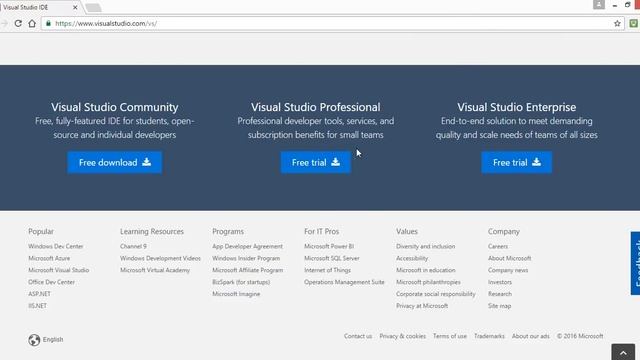Bookmark this page with the star icon
This screenshot has width=640, height=360.
(617, 23)
